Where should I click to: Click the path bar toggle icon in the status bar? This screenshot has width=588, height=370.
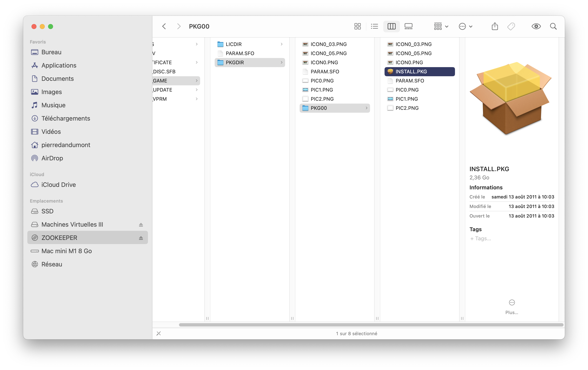coord(159,334)
